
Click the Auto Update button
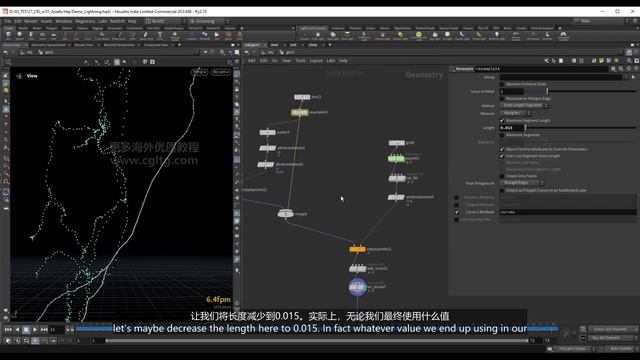(621, 349)
